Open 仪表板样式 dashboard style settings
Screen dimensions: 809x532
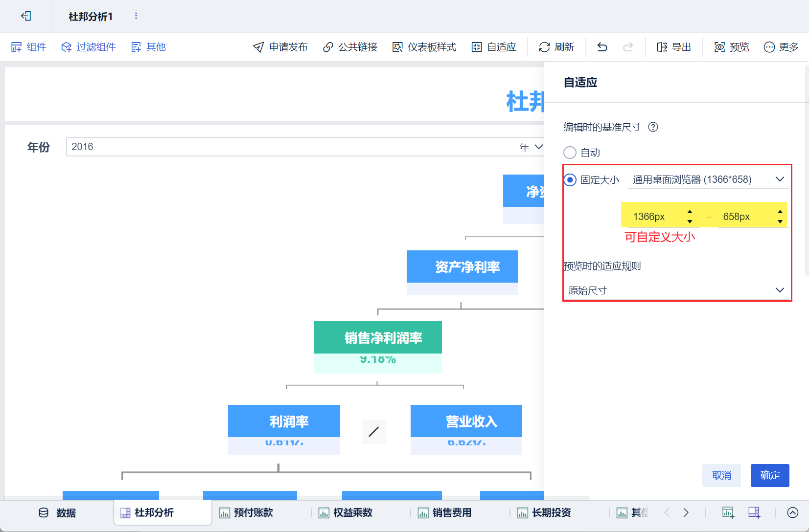(x=424, y=47)
